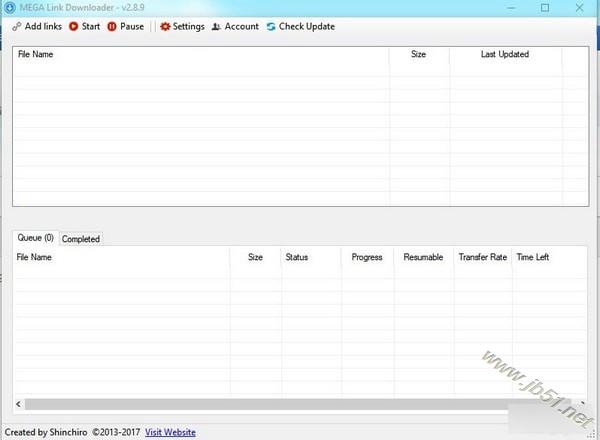Image resolution: width=600 pixels, height=440 pixels.
Task: Click the red Start play icon
Action: tap(73, 26)
